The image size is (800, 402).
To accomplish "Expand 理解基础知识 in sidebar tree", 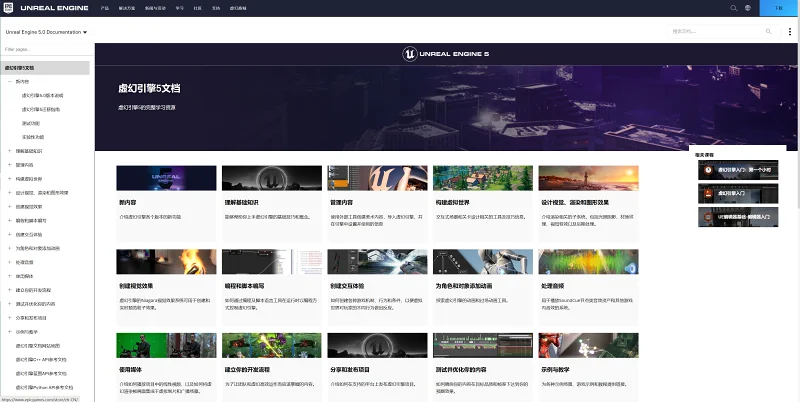I will coord(10,151).
